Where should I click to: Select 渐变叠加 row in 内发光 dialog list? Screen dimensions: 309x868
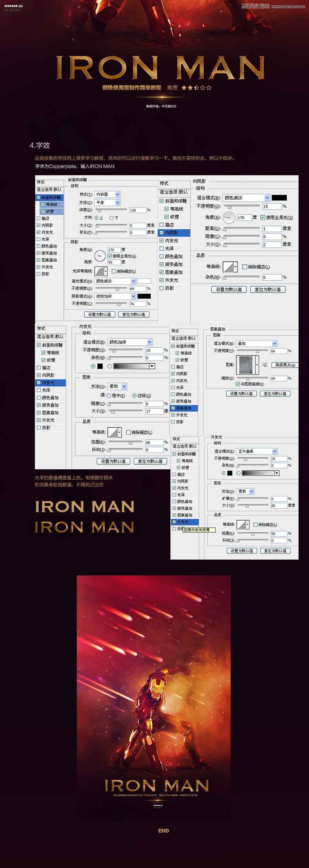tap(51, 405)
